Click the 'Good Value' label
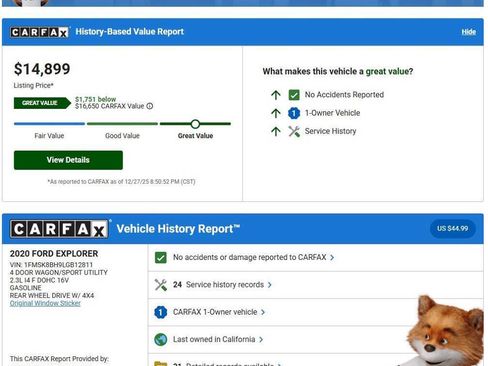This screenshot has height=366, width=488. 122,136
